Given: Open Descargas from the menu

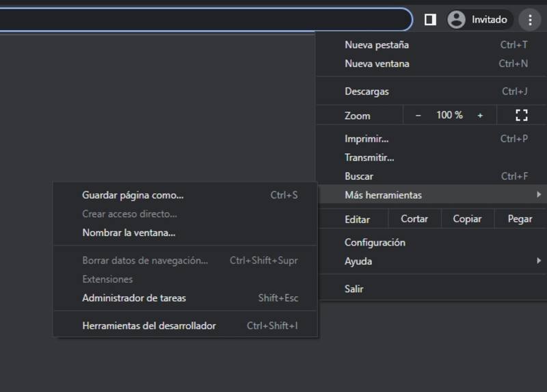Looking at the screenshot, I should coord(366,91).
